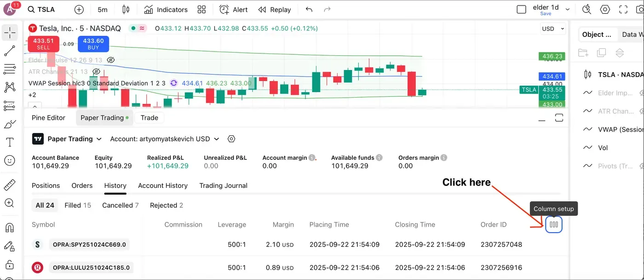Switch to the Paper Trading tab
Image resolution: width=644 pixels, height=280 pixels.
[x=104, y=118]
